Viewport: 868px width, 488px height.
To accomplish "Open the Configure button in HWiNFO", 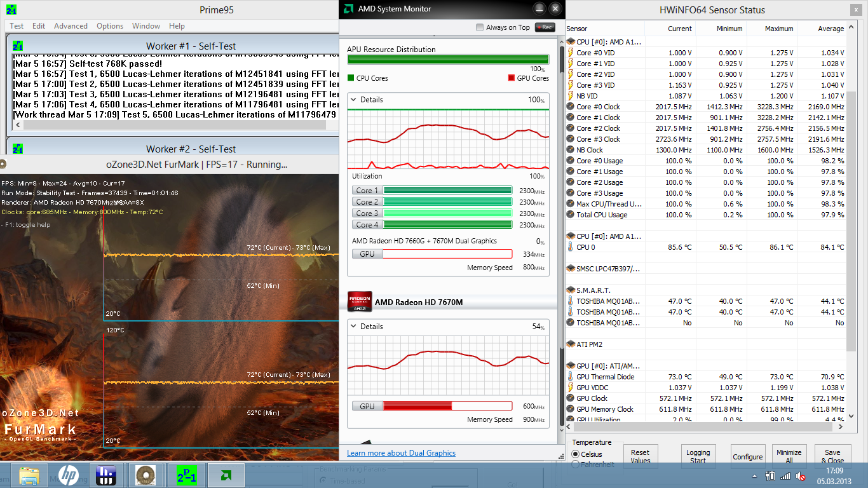I will click(748, 456).
